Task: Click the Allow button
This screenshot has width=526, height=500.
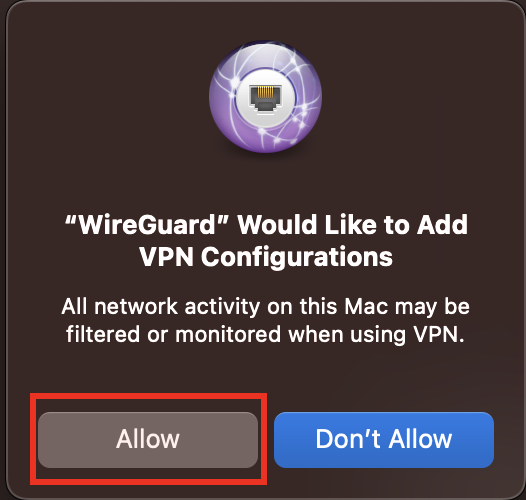Action: [148, 440]
